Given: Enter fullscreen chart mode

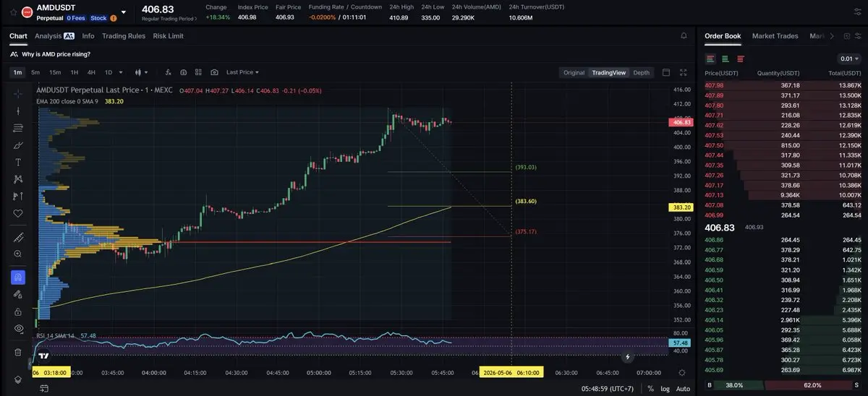Looking at the screenshot, I should 683,72.
